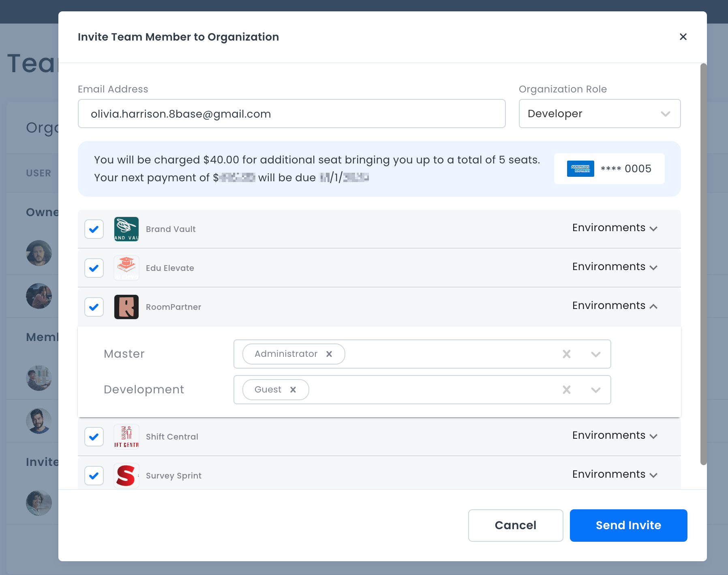Click the Brand Vault workspace logo
The width and height of the screenshot is (728, 575).
126,229
